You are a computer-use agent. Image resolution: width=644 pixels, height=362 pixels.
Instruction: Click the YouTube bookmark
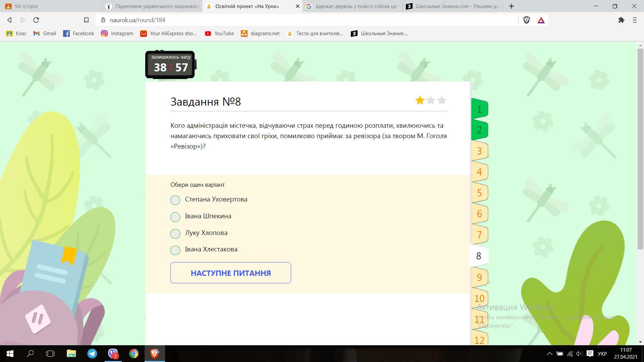point(219,34)
